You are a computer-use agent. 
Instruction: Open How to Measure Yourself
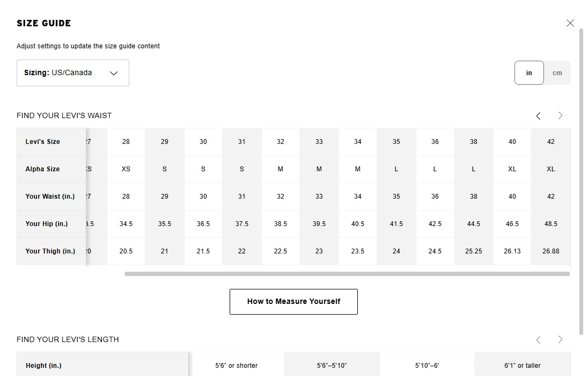tap(293, 302)
